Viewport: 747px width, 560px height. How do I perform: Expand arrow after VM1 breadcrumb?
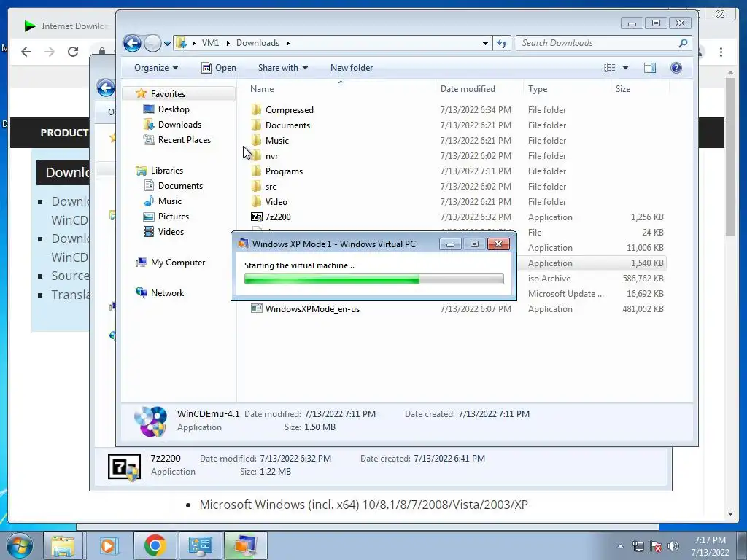pos(228,43)
